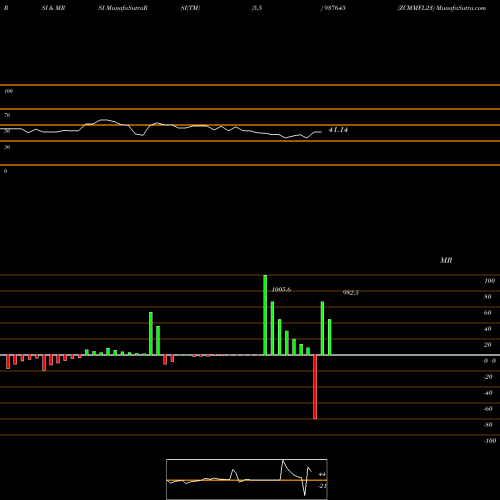The width and height of the screenshot is (500, 500).
Task: Click the RSI axis label 70
Action: click(7, 115)
